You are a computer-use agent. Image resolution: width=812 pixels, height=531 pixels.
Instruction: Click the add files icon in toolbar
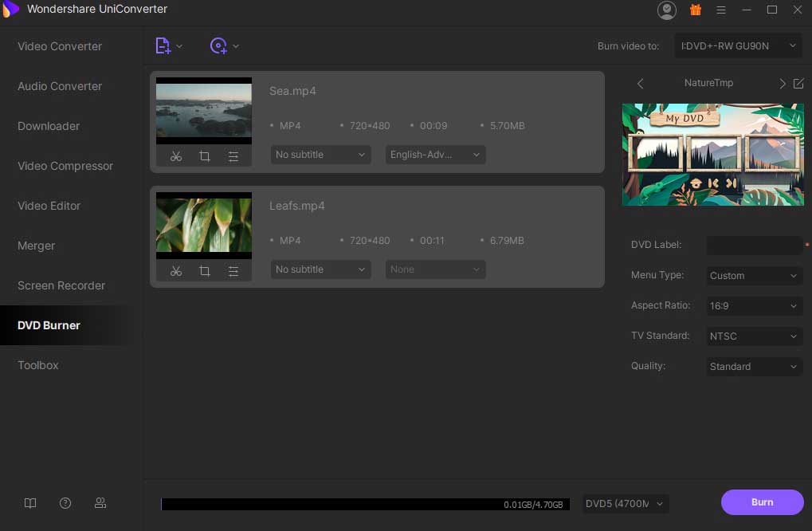point(163,46)
